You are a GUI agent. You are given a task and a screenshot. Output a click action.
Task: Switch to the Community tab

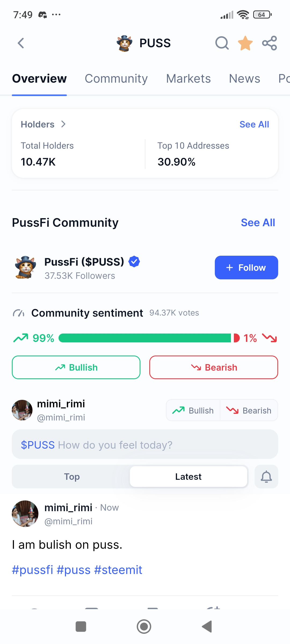(116, 79)
